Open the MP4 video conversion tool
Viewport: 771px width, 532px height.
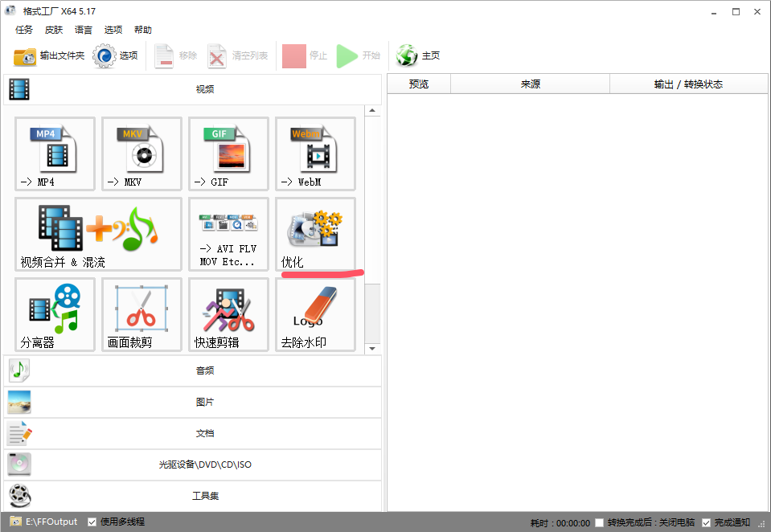(55, 153)
